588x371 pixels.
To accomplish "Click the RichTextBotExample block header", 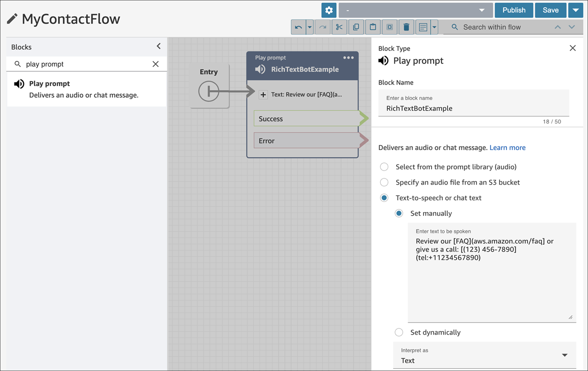I will coord(302,66).
